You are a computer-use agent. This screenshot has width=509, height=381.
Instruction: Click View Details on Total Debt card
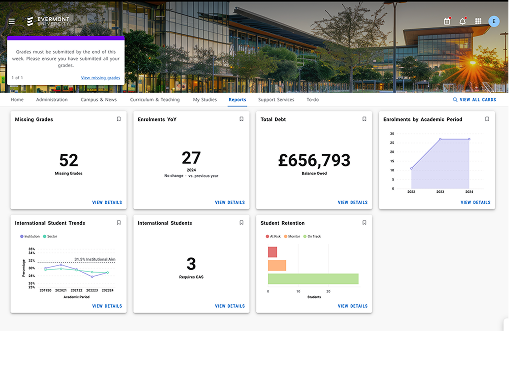click(352, 202)
